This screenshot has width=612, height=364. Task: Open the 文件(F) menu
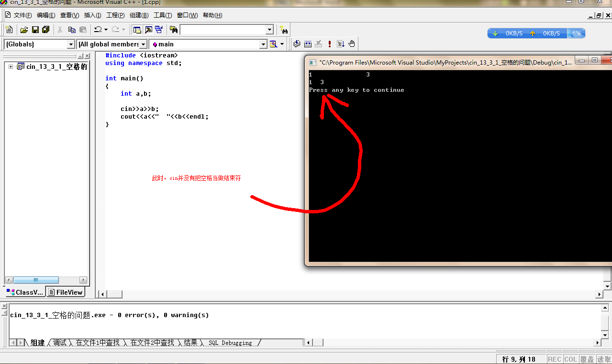(22, 15)
